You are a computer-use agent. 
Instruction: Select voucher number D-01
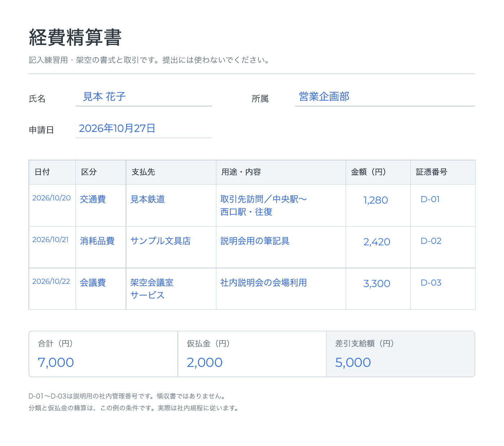430,199
